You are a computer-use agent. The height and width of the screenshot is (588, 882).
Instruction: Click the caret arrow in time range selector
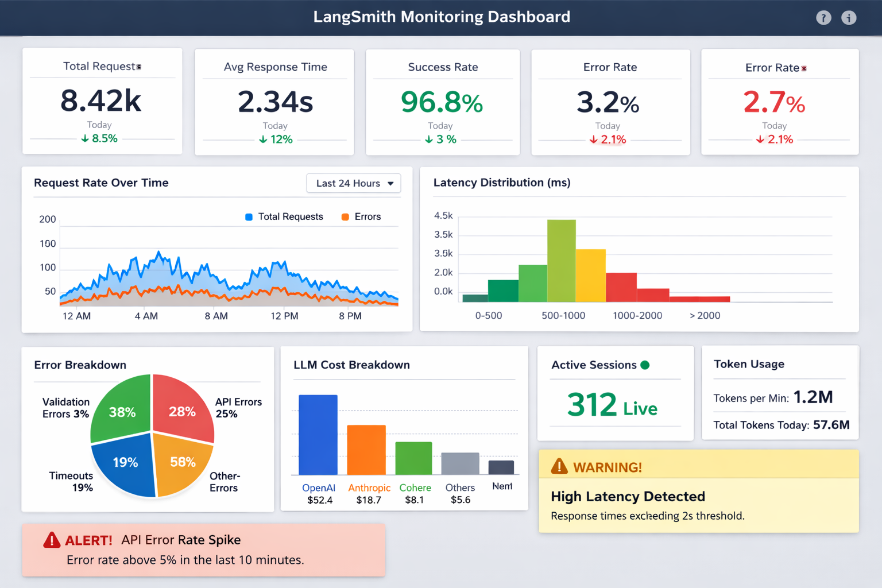tap(390, 184)
